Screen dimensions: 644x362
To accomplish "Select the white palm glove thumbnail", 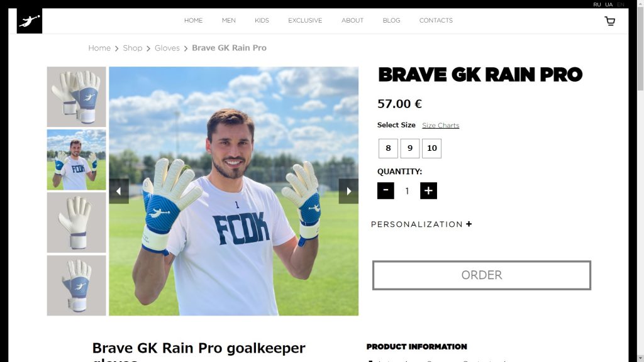I will 76,222.
